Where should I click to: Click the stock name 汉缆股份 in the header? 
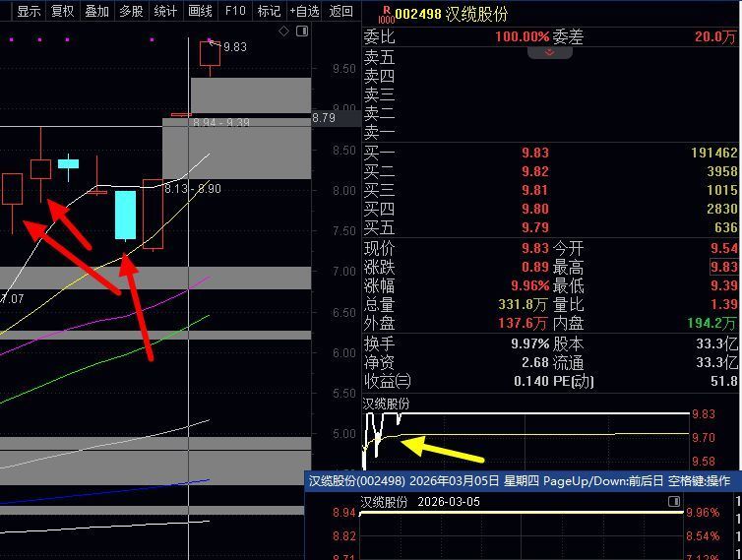(477, 14)
